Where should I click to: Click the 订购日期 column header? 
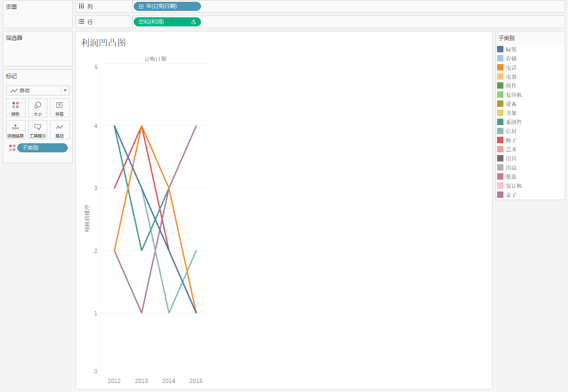click(156, 59)
